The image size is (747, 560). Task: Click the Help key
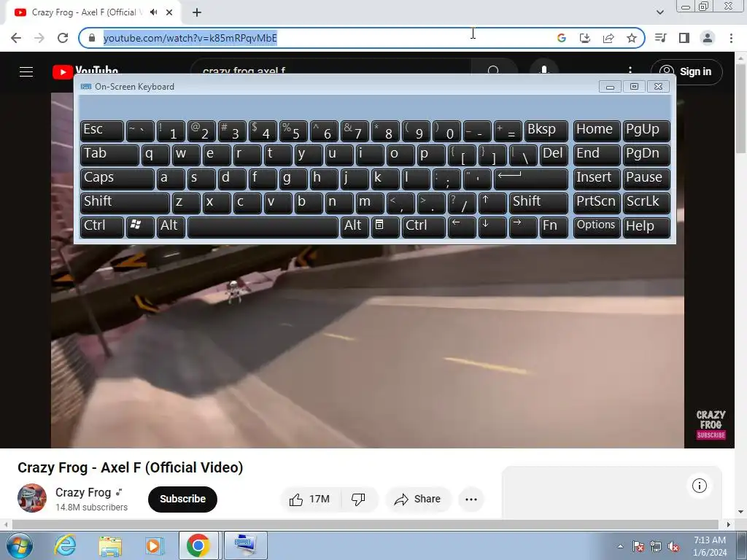(646, 226)
